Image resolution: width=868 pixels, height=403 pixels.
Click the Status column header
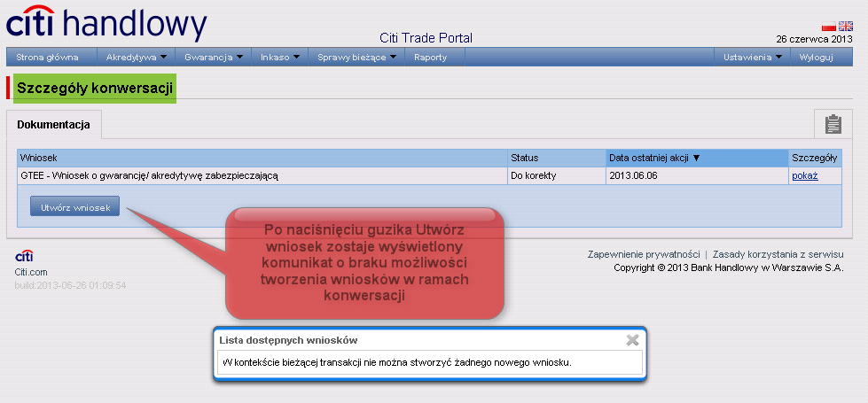[557, 159]
